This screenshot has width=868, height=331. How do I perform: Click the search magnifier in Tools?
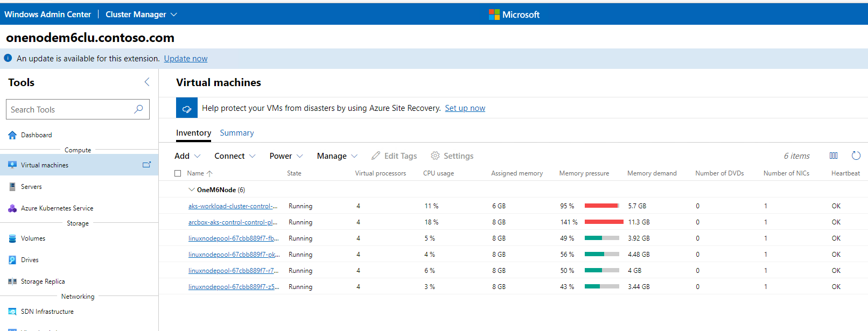pyautogui.click(x=138, y=109)
